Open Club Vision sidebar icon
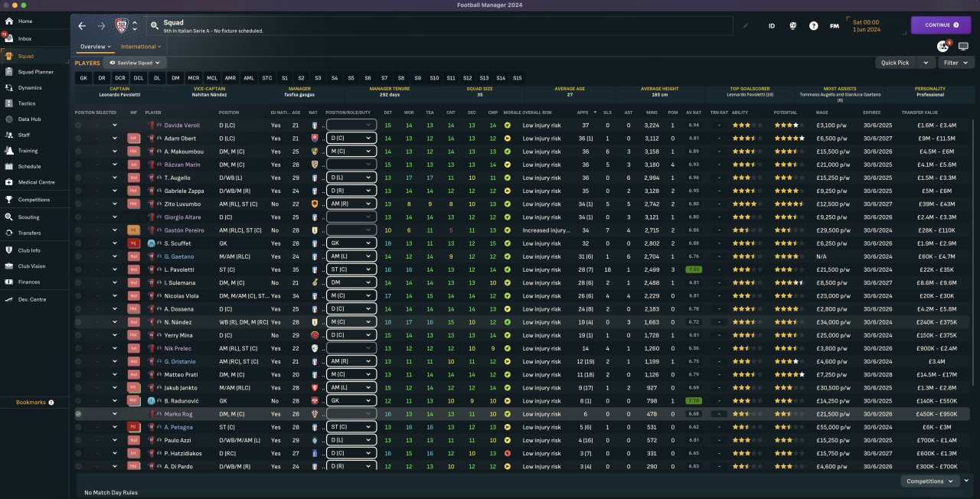This screenshot has height=499, width=980. 8,266
